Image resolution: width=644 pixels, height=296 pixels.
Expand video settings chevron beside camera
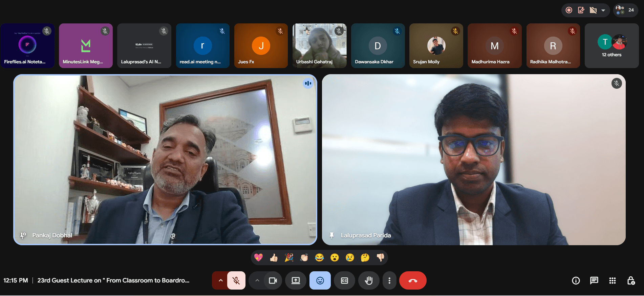[257, 280]
